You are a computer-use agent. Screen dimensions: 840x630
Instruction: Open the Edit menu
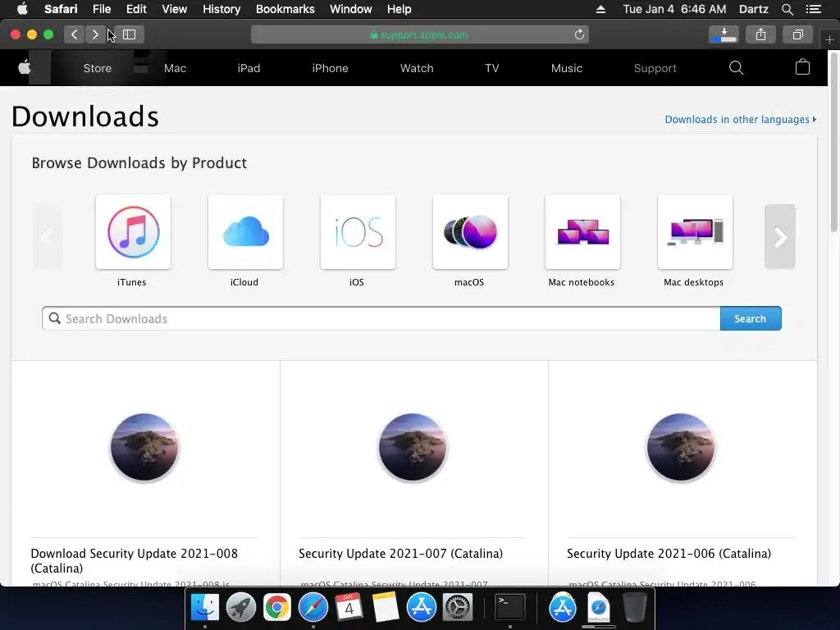(136, 9)
